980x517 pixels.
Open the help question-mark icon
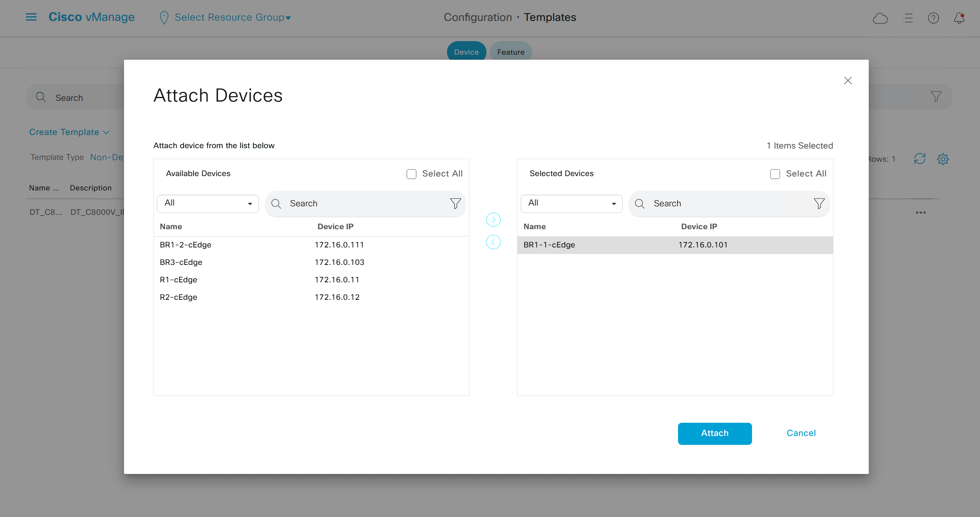click(x=933, y=18)
